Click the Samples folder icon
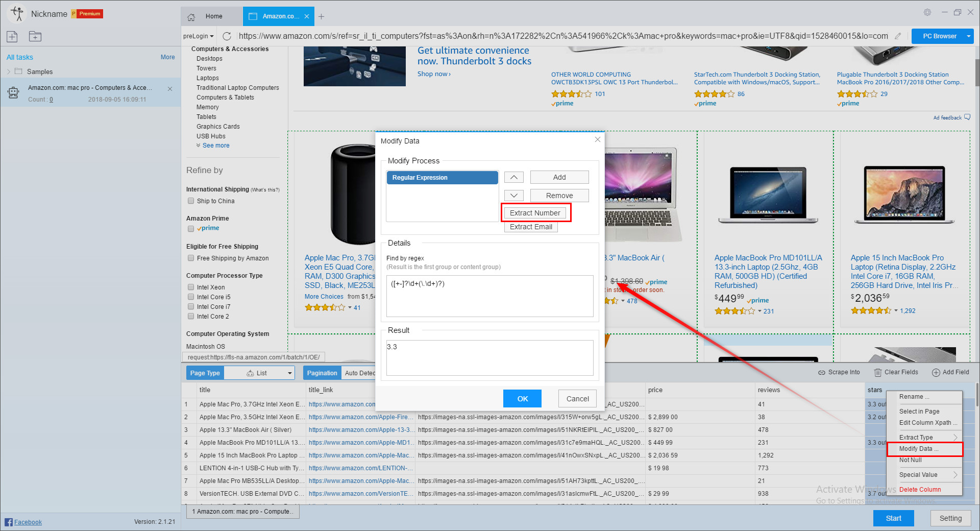The height and width of the screenshot is (531, 980). pyautogui.click(x=19, y=71)
